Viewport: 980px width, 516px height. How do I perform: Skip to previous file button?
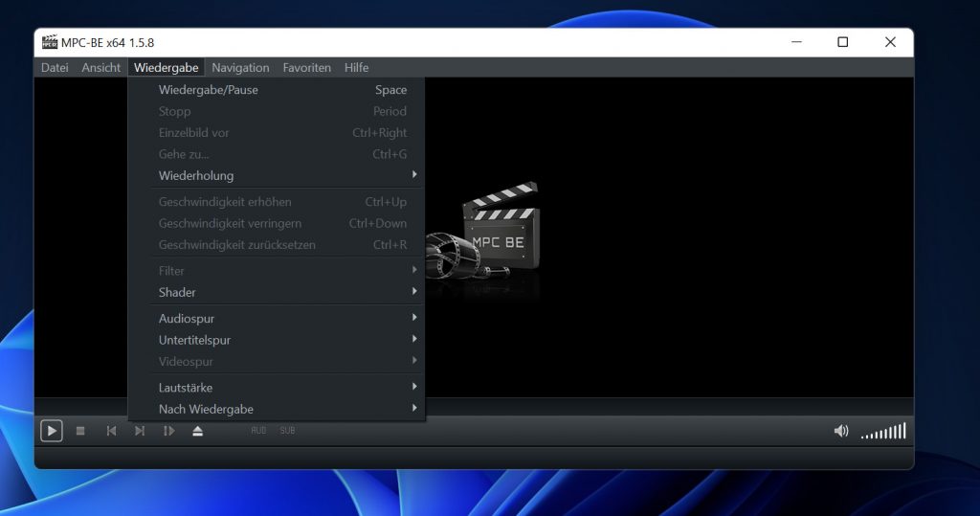(111, 431)
